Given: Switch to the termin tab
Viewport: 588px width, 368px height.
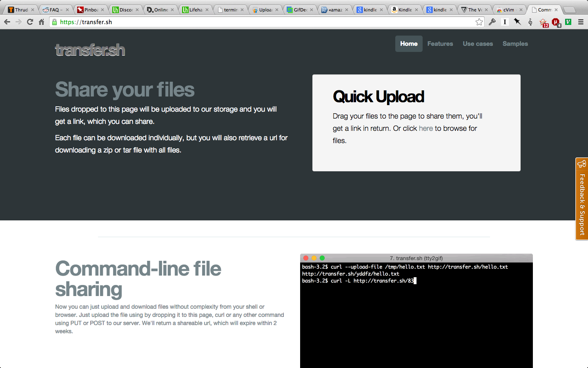Looking at the screenshot, I should click(229, 10).
